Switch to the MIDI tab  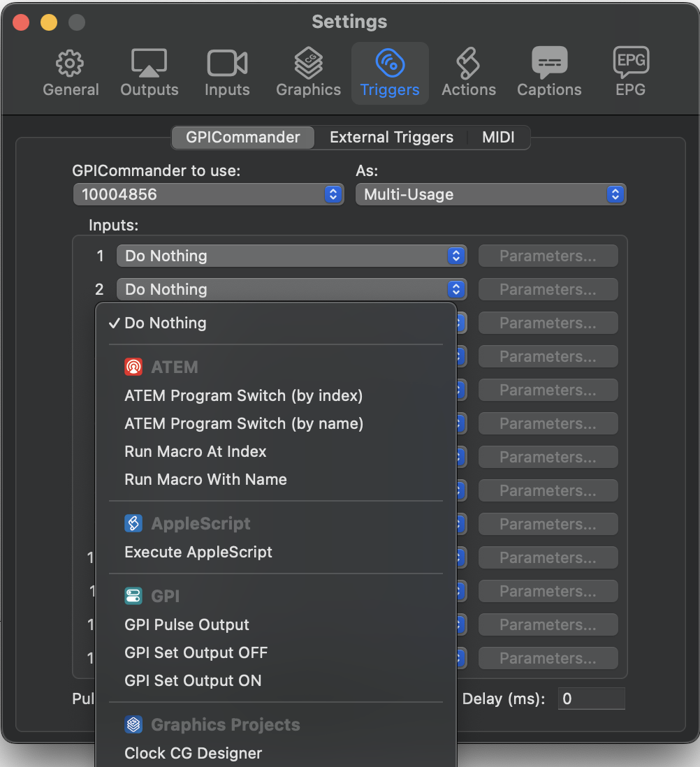(x=498, y=138)
